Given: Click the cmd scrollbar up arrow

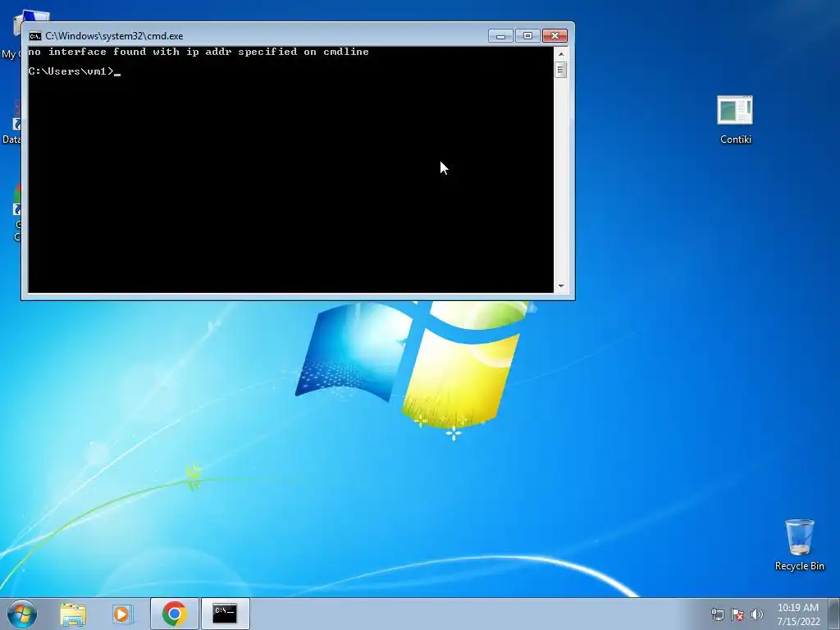Looking at the screenshot, I should 561,54.
